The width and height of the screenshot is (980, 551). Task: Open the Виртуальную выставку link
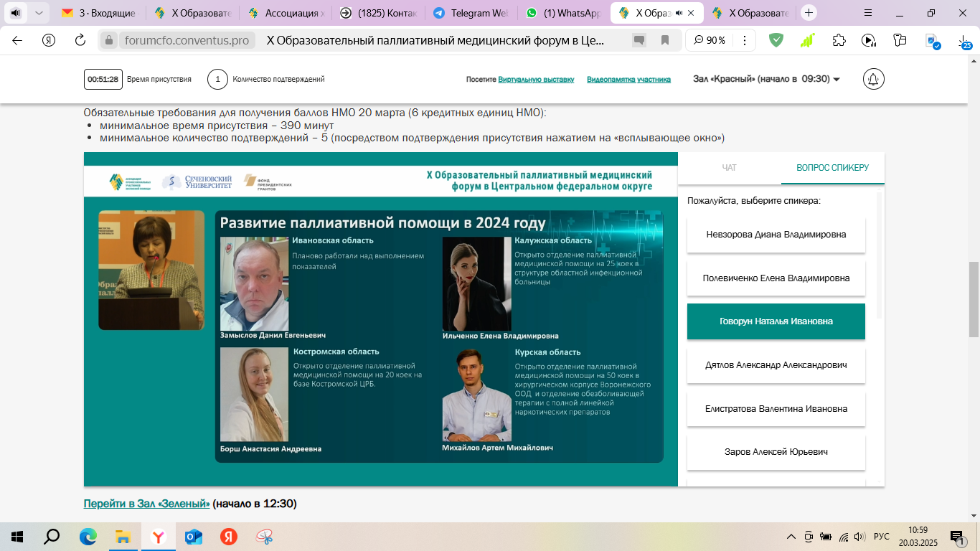point(536,80)
